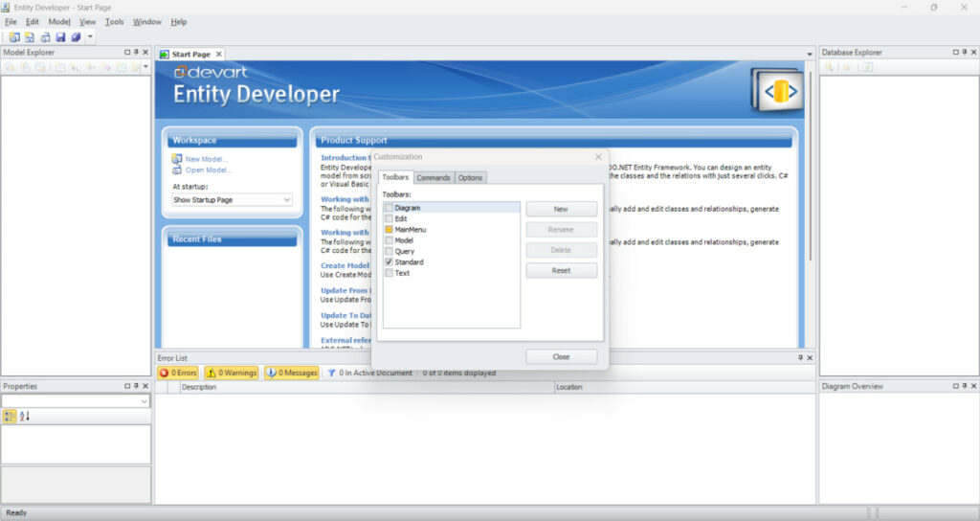This screenshot has height=521, width=980.
Task: Click the New Model toolbar icon
Action: tap(13, 37)
